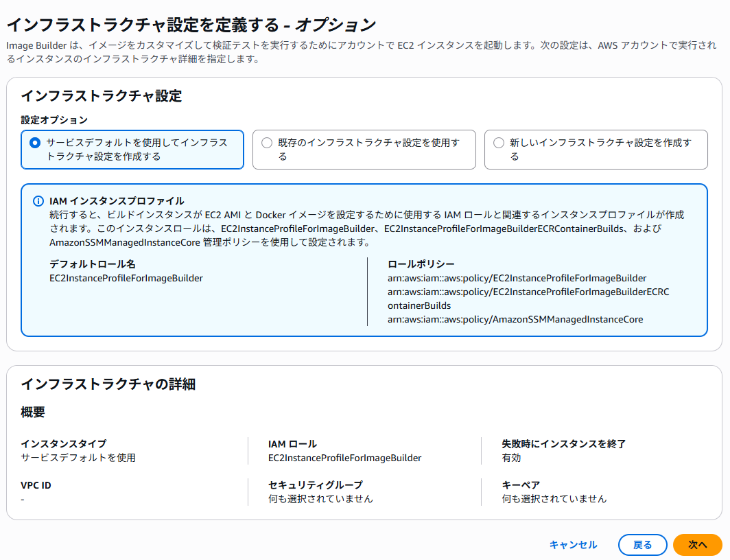The height and width of the screenshot is (560, 730).
Task: Click the デフォルトロール名 label
Action: (x=92, y=264)
